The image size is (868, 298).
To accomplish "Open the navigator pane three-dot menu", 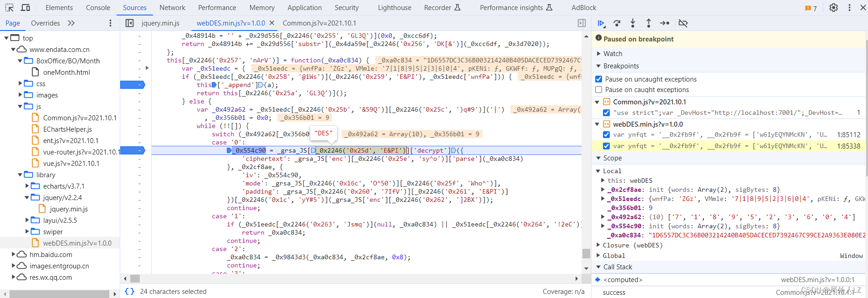I will [110, 23].
